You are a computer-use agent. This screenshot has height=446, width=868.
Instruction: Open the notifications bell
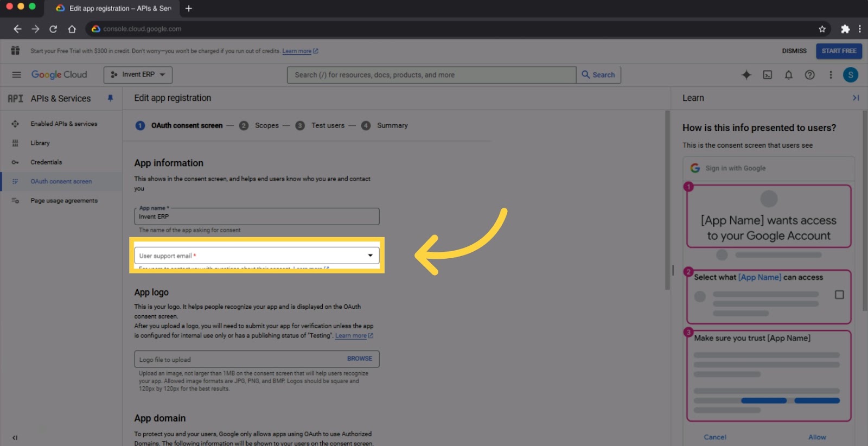click(x=789, y=75)
